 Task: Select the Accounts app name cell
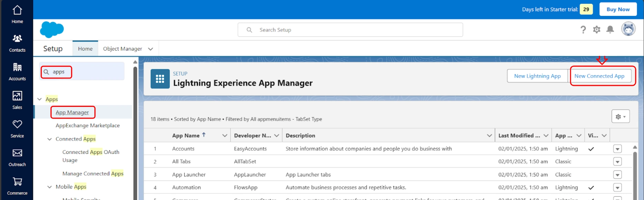pyautogui.click(x=183, y=149)
